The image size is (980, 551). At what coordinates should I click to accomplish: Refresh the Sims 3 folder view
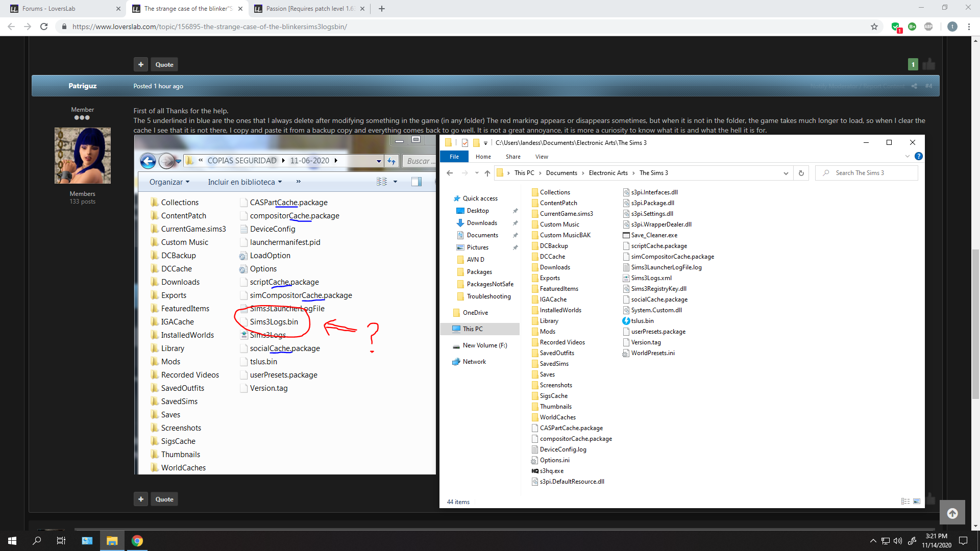(801, 173)
